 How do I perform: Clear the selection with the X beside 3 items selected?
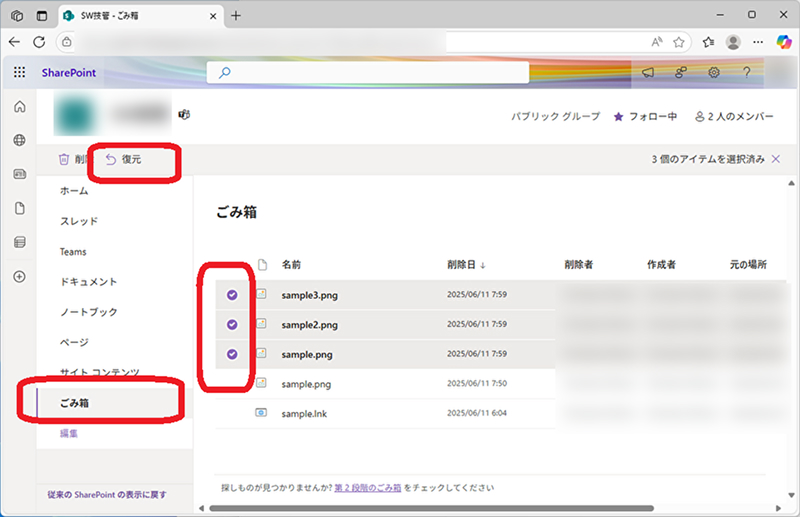[x=776, y=159]
